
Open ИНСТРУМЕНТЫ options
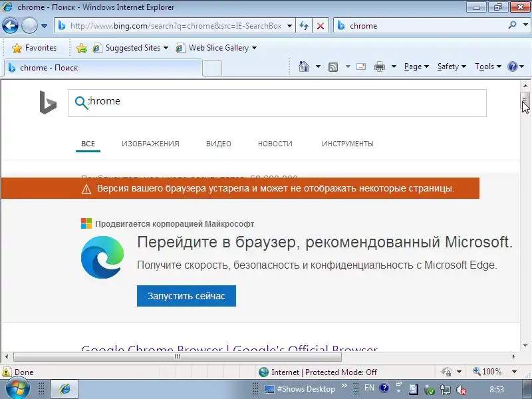pyautogui.click(x=348, y=144)
